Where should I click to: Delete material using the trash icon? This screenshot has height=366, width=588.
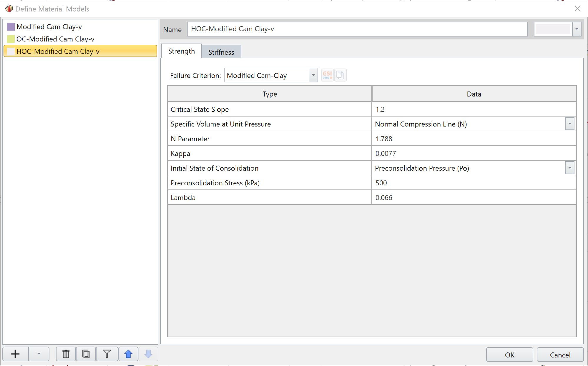[x=65, y=354]
